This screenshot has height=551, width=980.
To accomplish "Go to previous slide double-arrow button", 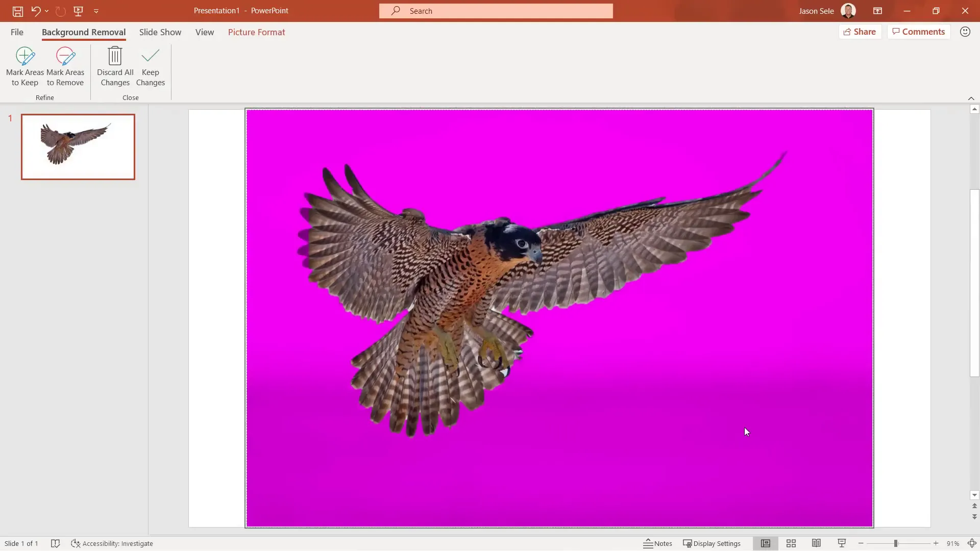I will (974, 506).
